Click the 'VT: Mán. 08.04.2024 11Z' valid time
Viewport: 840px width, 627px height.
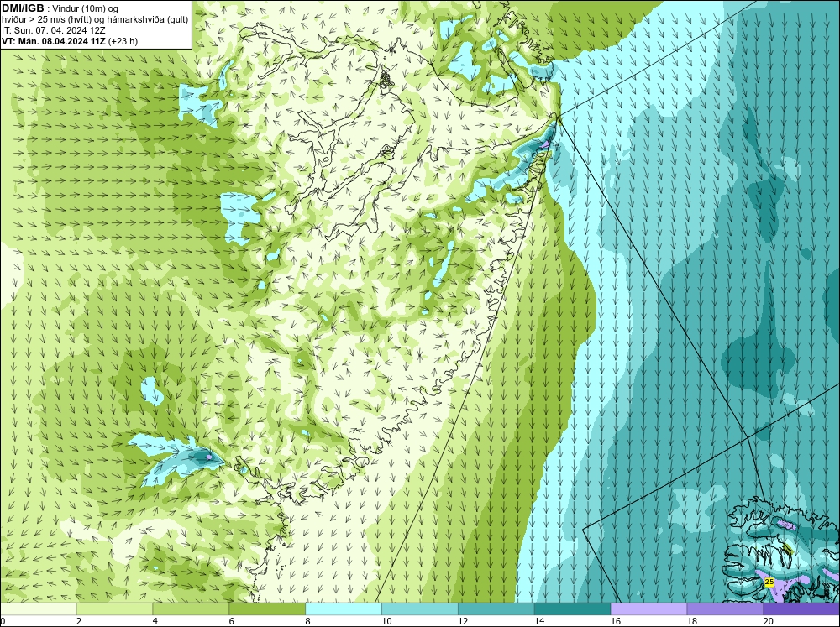(x=54, y=41)
